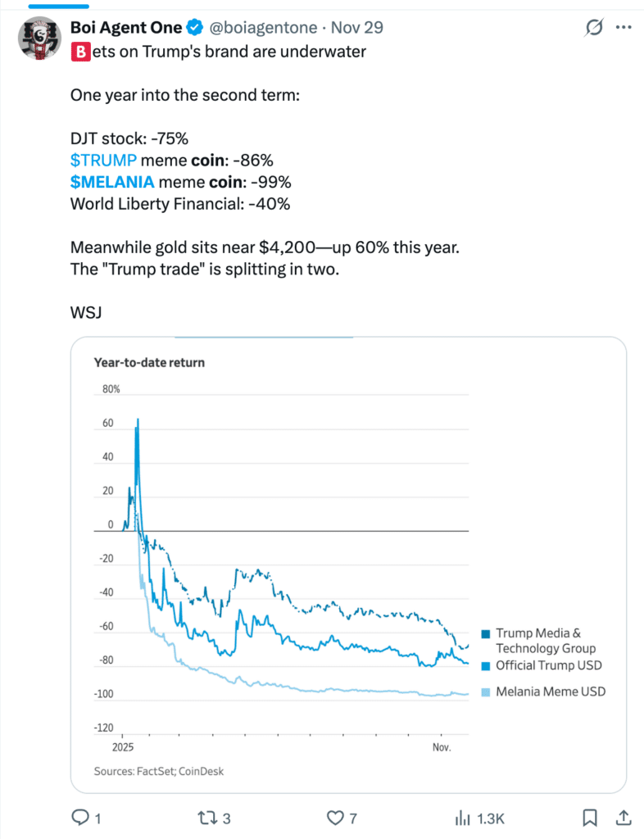Click the Trump Media & Technology Group legend swatch

pos(487,633)
